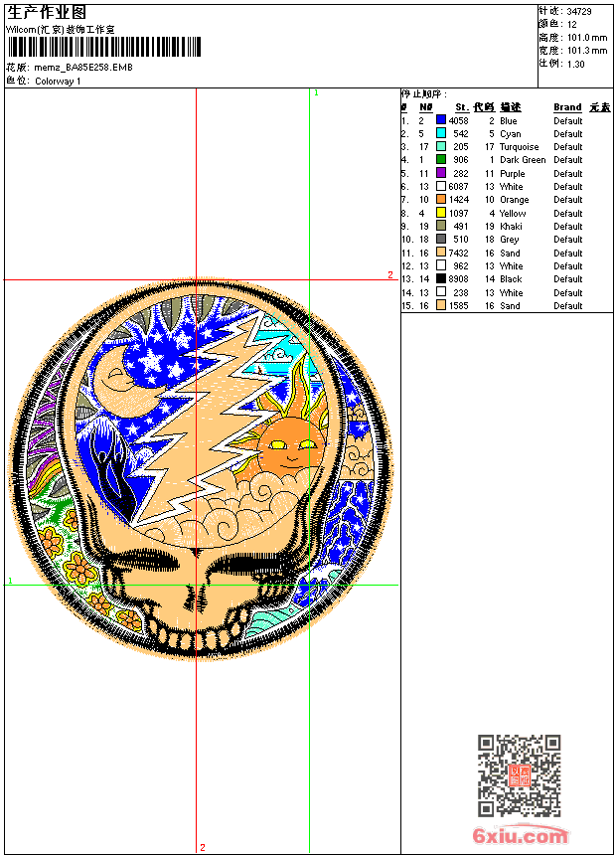
Task: Click stitch count 282 in Purple row
Action: pos(461,173)
